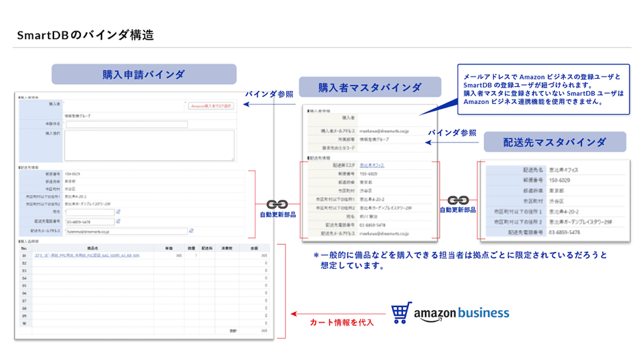Image resolution: width=644 pixels, height=362 pixels.
Task: Focus the 購入目的 text area
Action: pos(149,145)
